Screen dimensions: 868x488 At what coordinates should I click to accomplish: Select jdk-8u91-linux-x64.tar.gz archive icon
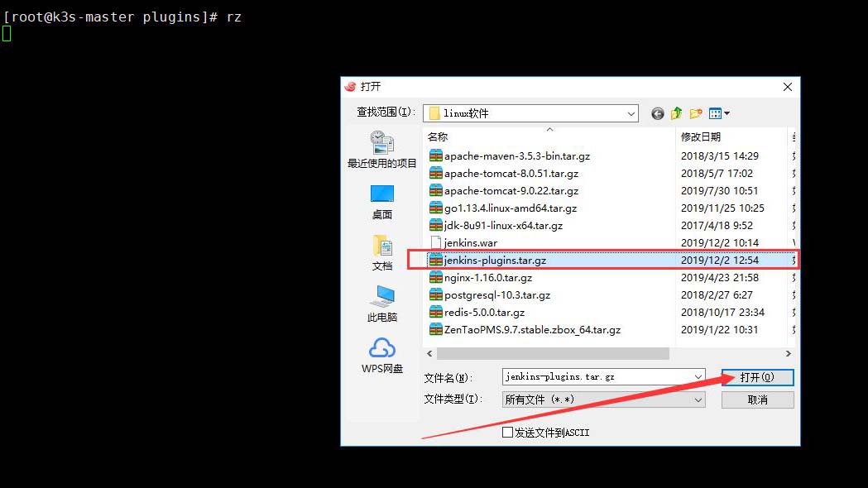point(436,225)
